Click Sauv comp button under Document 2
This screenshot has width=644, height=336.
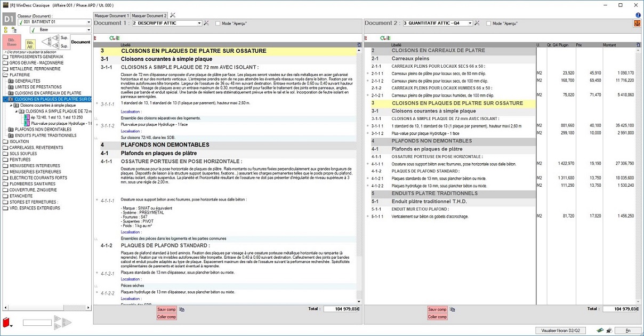point(438,309)
